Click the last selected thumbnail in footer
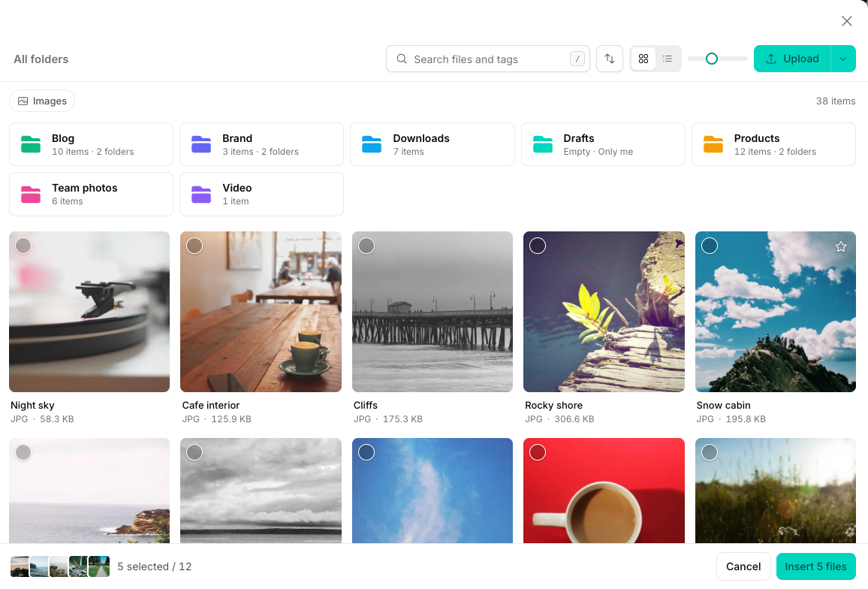This screenshot has height=589, width=868. [x=100, y=566]
